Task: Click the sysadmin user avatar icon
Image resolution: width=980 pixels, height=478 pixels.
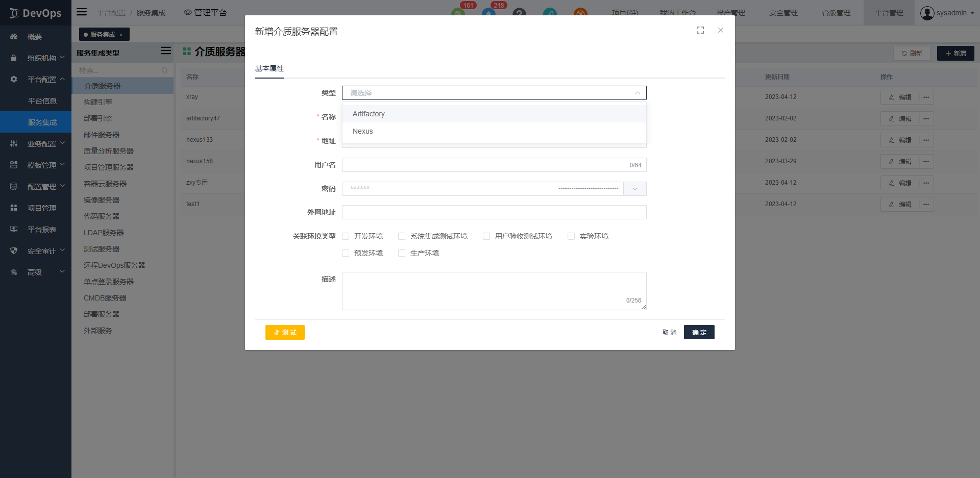Action: coord(927,13)
